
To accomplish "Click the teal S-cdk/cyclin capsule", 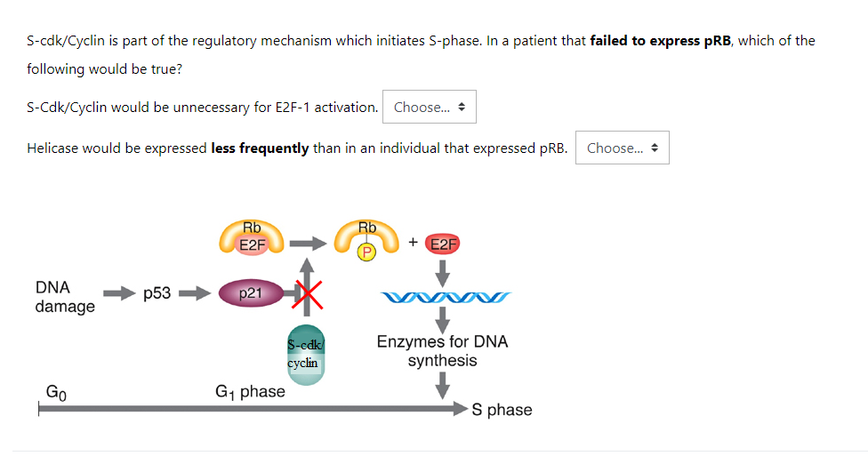I will click(x=306, y=355).
